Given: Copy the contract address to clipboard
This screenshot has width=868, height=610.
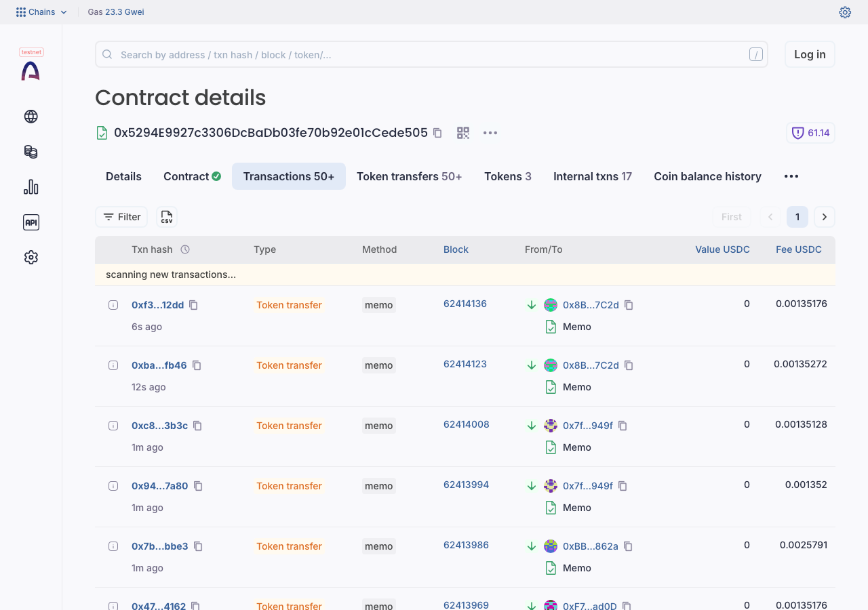Looking at the screenshot, I should point(437,133).
